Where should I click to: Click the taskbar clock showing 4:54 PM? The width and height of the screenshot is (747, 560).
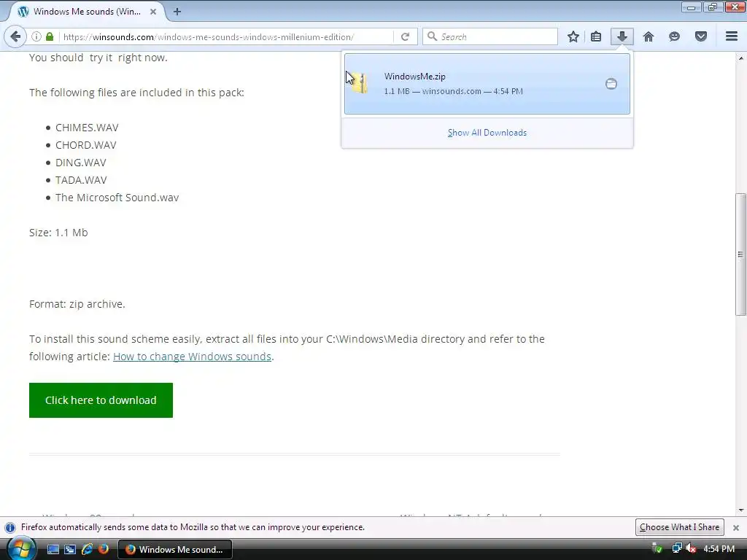(719, 549)
